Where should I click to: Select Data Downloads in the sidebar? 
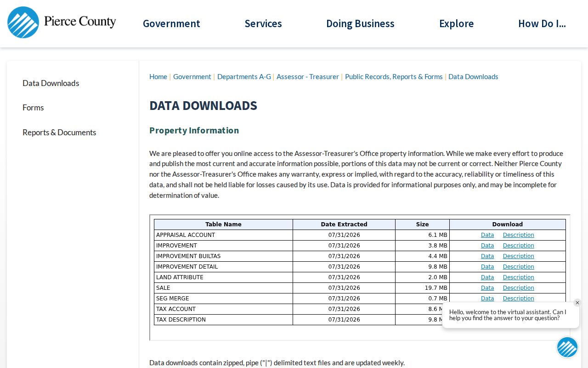[x=51, y=83]
